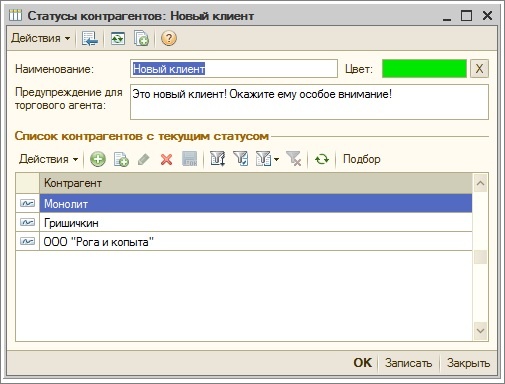Click the add-by-copy icon in list toolbar
Image resolution: width=505 pixels, height=384 pixels.
(121, 159)
